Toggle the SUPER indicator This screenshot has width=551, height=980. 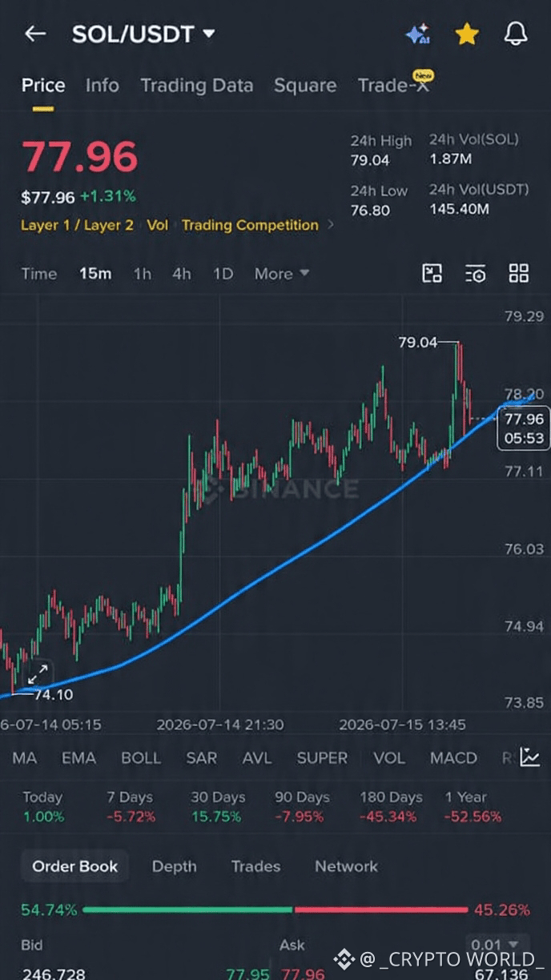click(x=323, y=758)
